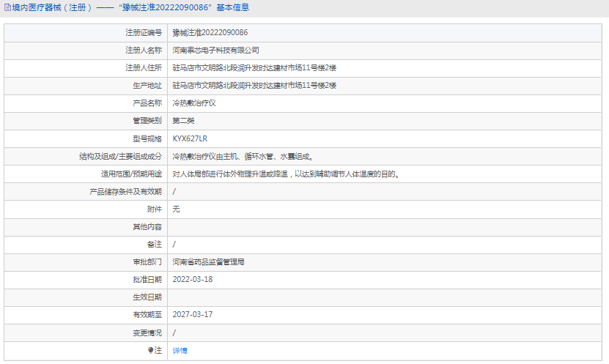Click the 生产地址 label
Image resolution: width=609 pixels, height=364 pixels.
tap(147, 86)
